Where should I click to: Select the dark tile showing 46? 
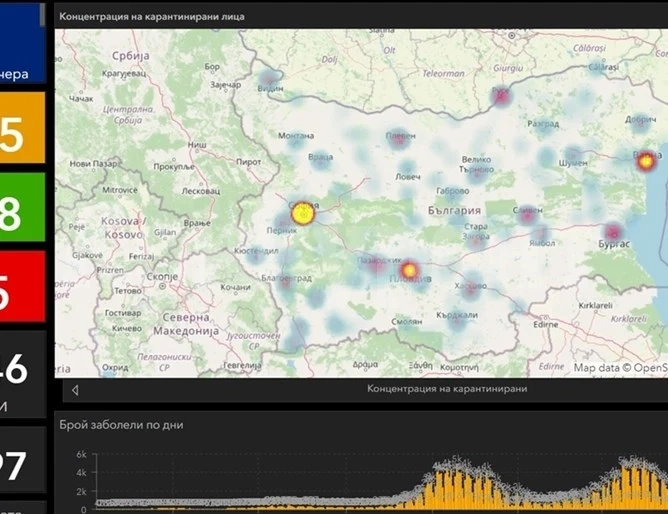(23, 374)
